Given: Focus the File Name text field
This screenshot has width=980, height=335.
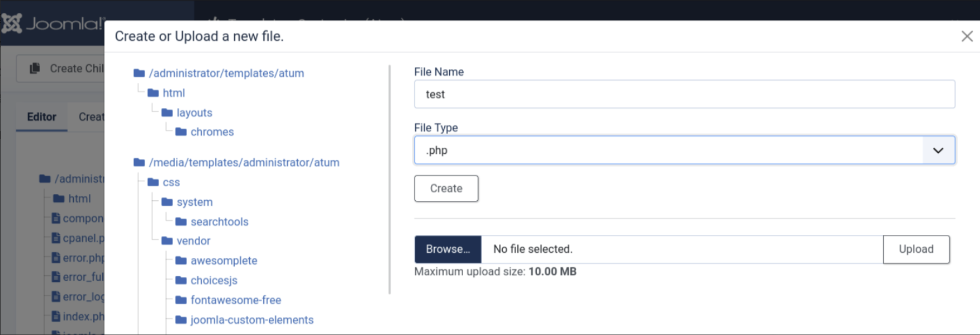Looking at the screenshot, I should [684, 95].
